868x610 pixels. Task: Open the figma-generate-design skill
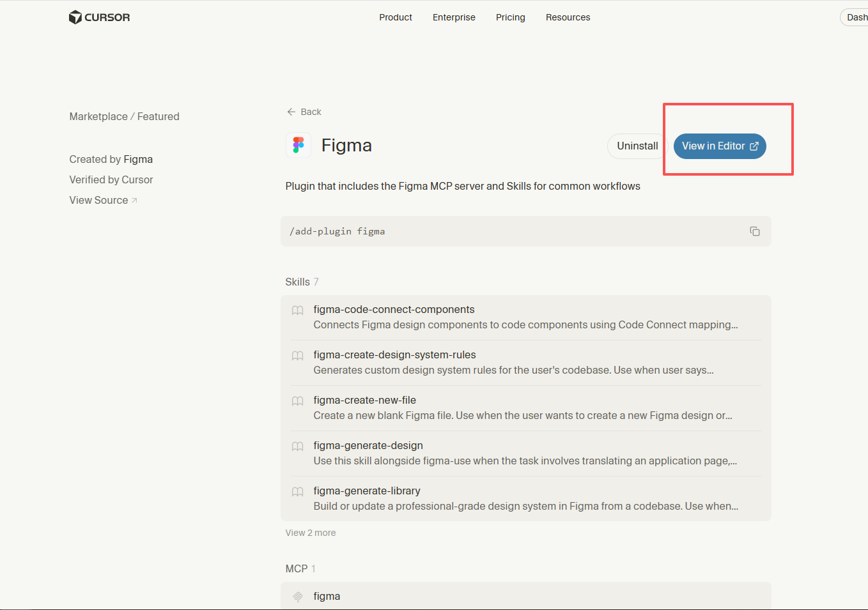click(526, 454)
